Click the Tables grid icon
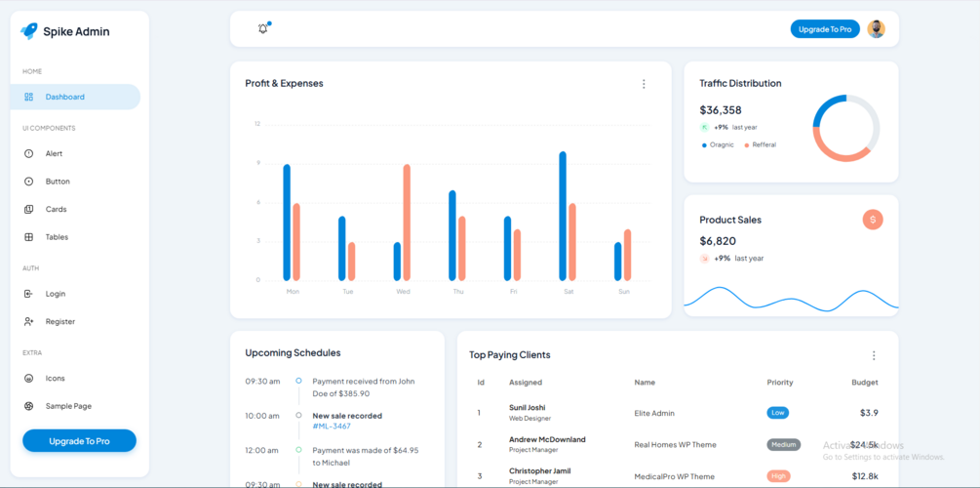980x488 pixels. point(28,237)
